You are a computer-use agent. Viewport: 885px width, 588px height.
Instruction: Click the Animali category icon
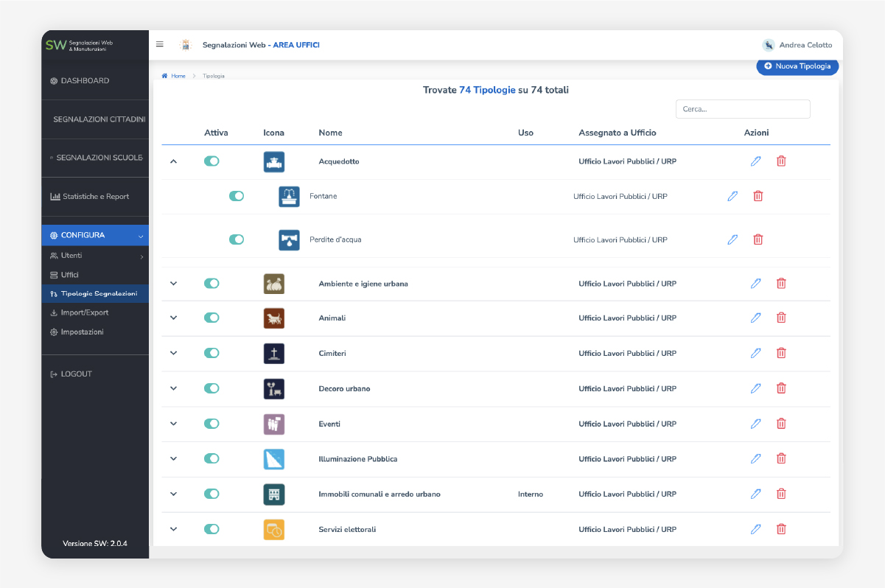pos(273,318)
